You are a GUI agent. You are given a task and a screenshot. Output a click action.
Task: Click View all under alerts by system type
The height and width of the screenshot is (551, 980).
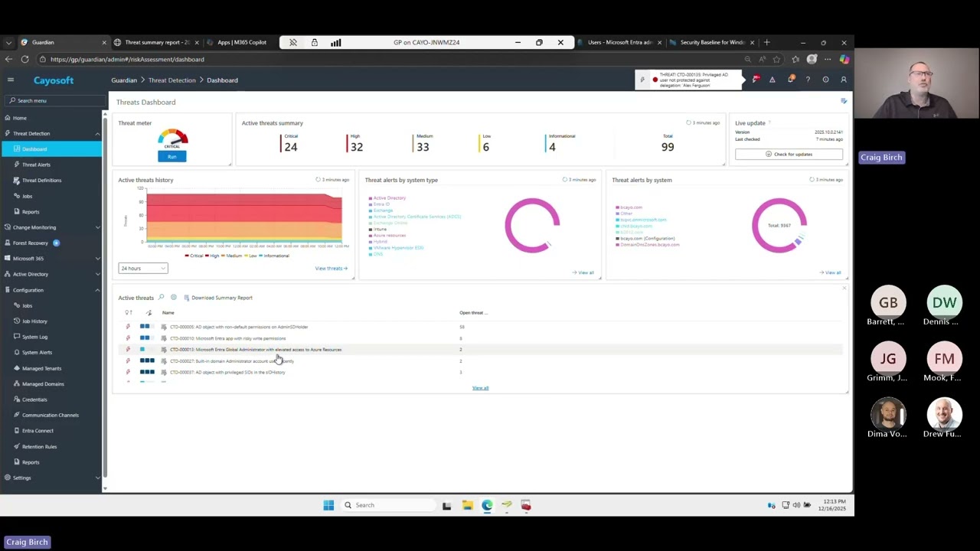[x=583, y=272]
